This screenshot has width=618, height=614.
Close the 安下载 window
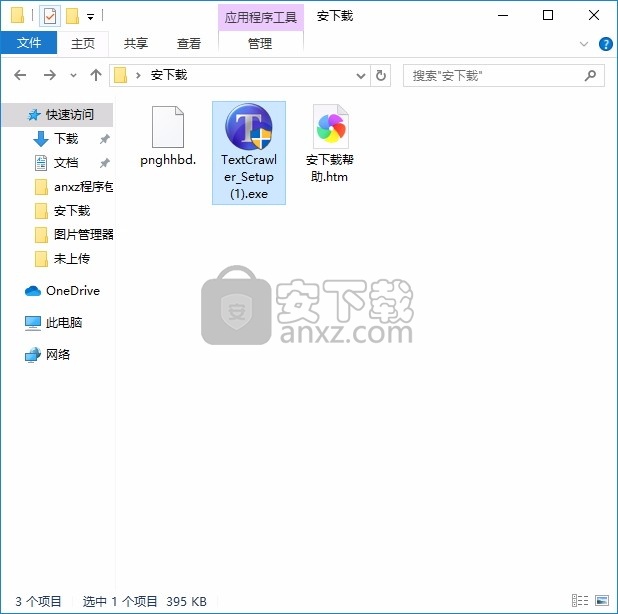tap(594, 16)
